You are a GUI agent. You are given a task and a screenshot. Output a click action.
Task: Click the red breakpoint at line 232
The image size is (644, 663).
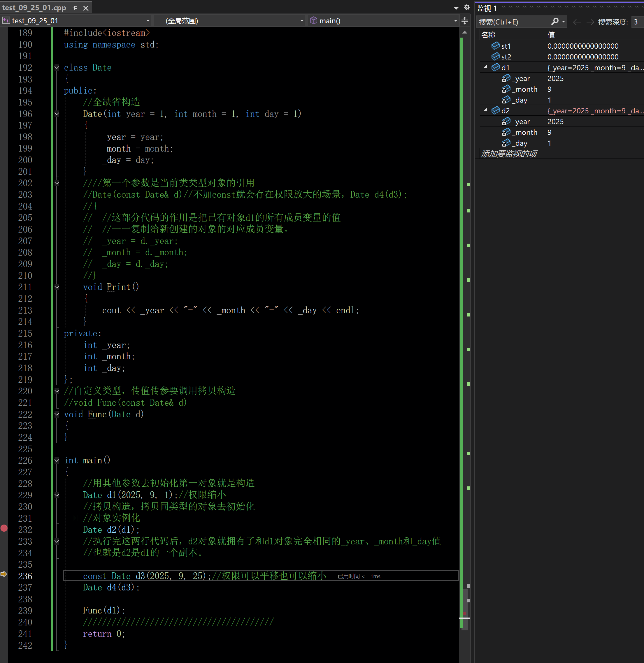click(x=4, y=528)
